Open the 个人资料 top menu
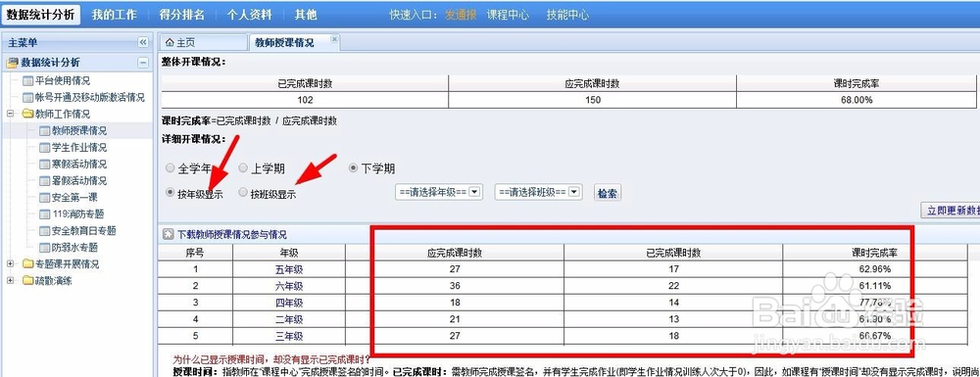This screenshot has width=980, height=377. pyautogui.click(x=249, y=15)
